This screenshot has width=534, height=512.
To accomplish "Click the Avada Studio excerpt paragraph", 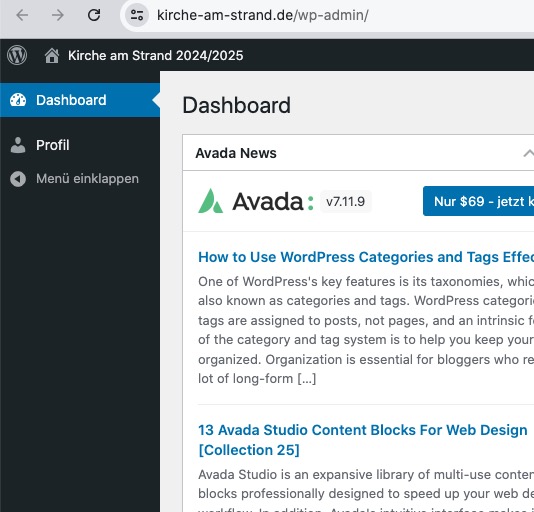I will [366, 490].
